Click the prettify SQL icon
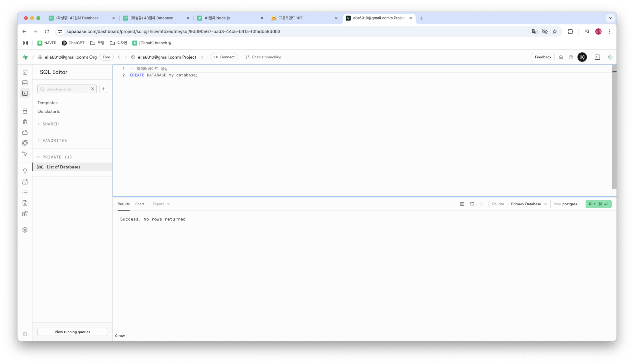The image size is (634, 364). coord(482,204)
